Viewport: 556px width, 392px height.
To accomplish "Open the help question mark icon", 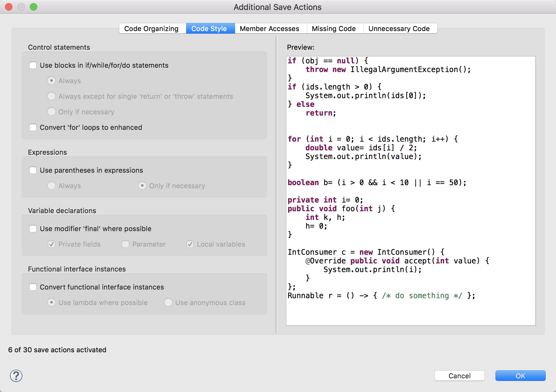I will click(16, 376).
